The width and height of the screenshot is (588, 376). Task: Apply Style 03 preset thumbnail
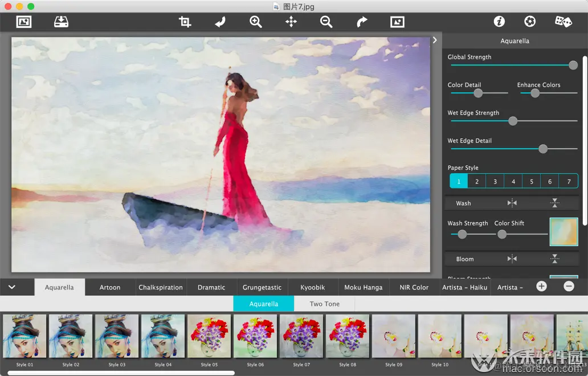point(117,336)
